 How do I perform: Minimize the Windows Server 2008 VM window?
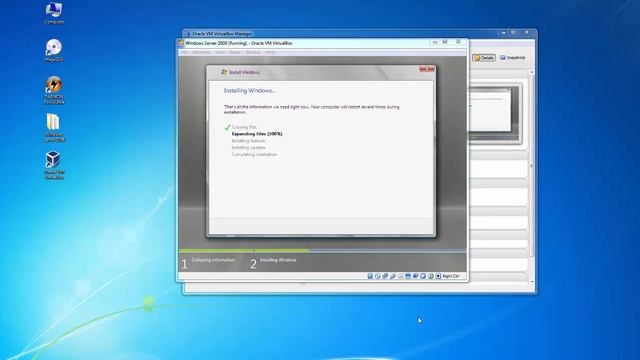tap(435, 42)
